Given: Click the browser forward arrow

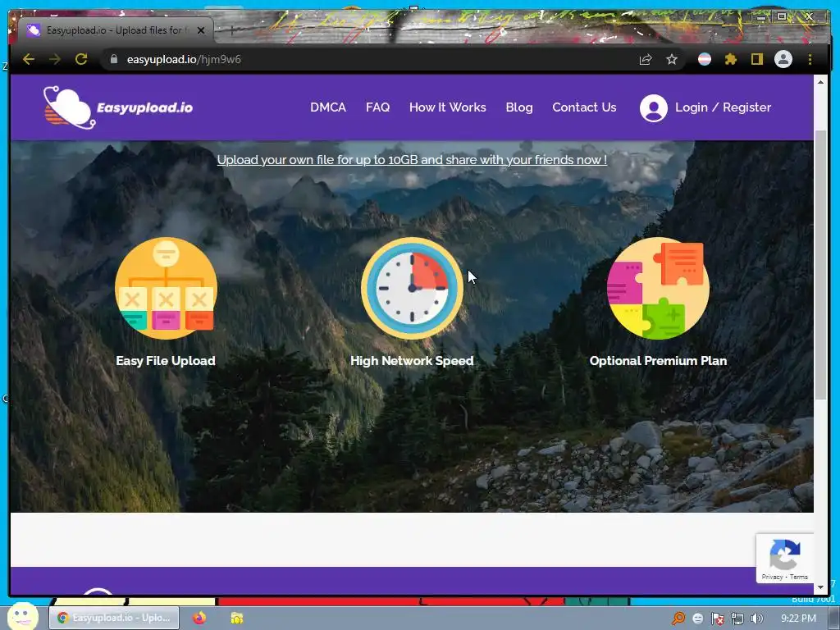Looking at the screenshot, I should [55, 59].
